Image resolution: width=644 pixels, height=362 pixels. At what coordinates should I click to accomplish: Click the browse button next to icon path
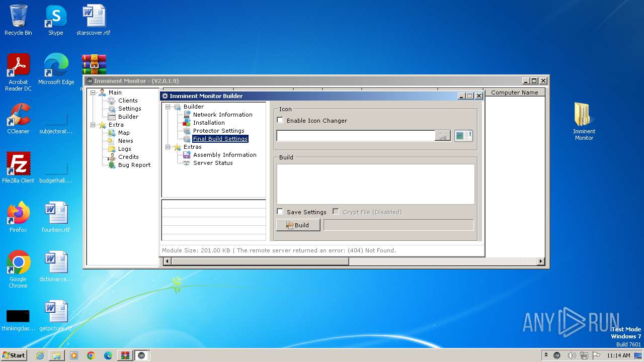point(443,136)
